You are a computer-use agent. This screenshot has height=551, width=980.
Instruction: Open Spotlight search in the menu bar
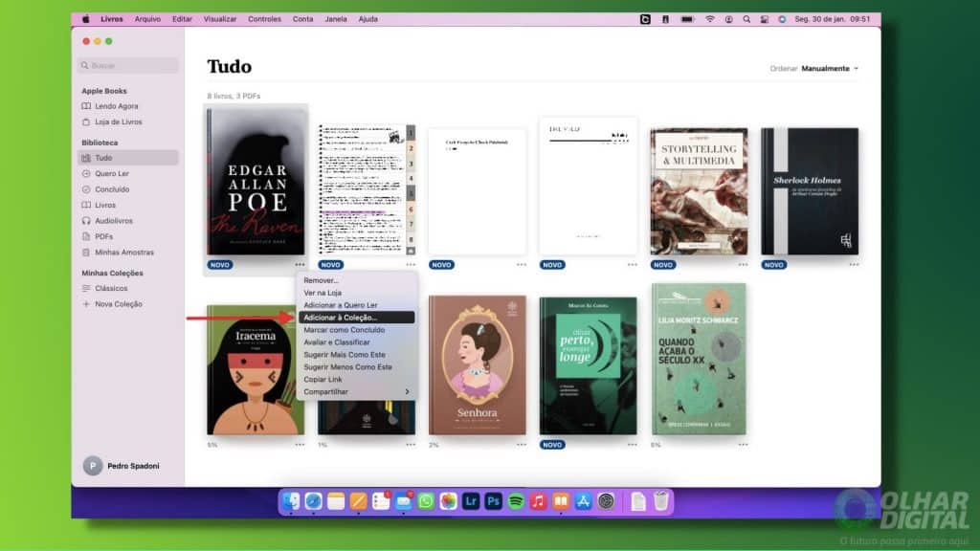click(746, 19)
